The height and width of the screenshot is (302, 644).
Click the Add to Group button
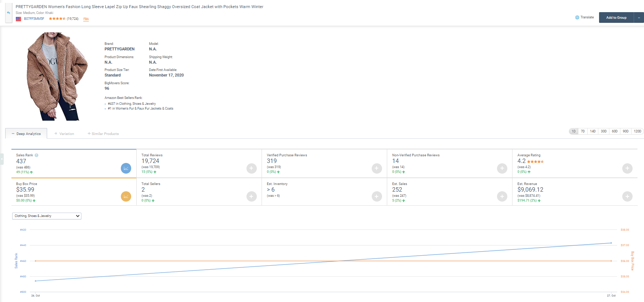(x=616, y=18)
